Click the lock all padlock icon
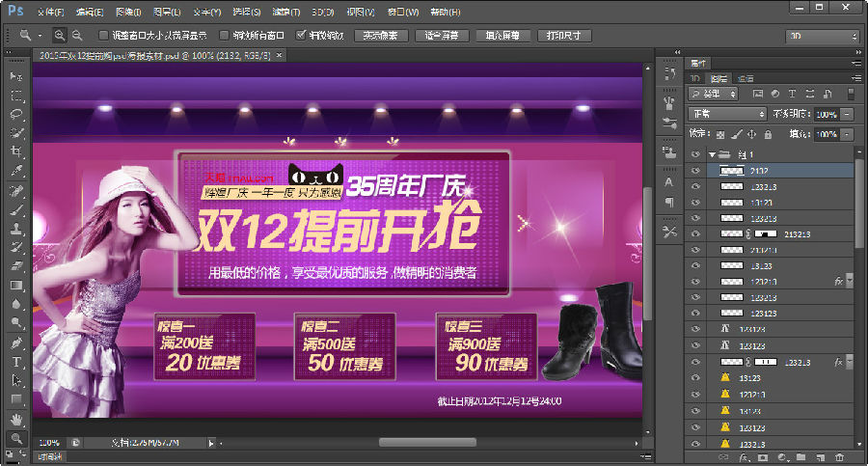 (768, 134)
